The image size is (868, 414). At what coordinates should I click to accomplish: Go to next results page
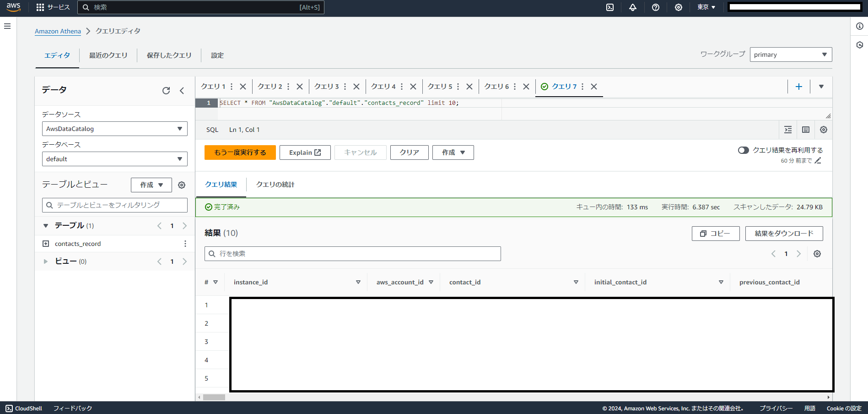pos(799,254)
